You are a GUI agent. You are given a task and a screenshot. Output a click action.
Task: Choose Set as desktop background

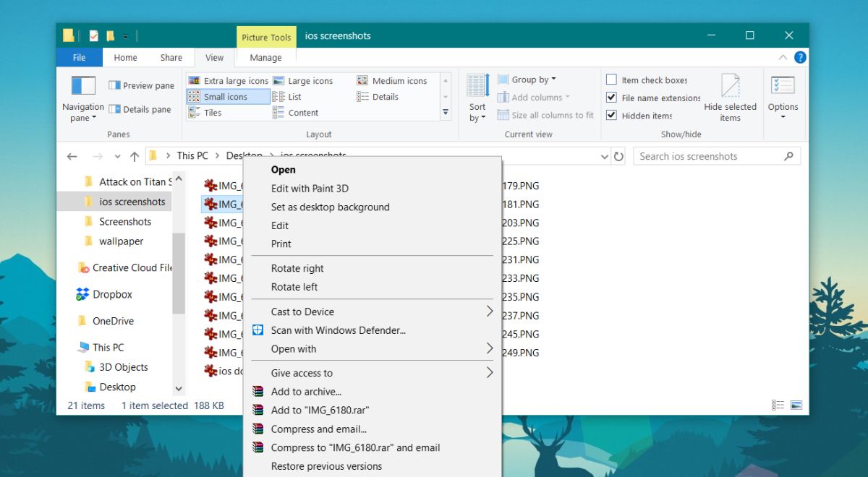(x=330, y=207)
